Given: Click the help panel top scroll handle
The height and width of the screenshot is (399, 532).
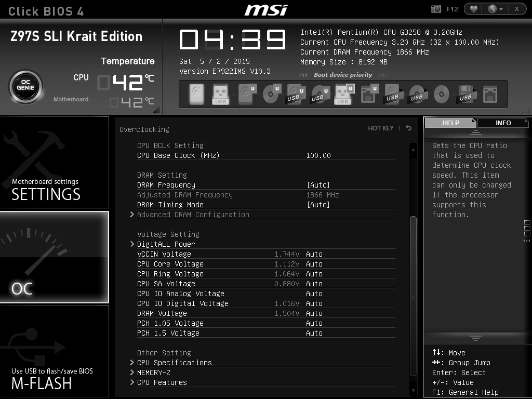Looking at the screenshot, I should (x=476, y=132).
